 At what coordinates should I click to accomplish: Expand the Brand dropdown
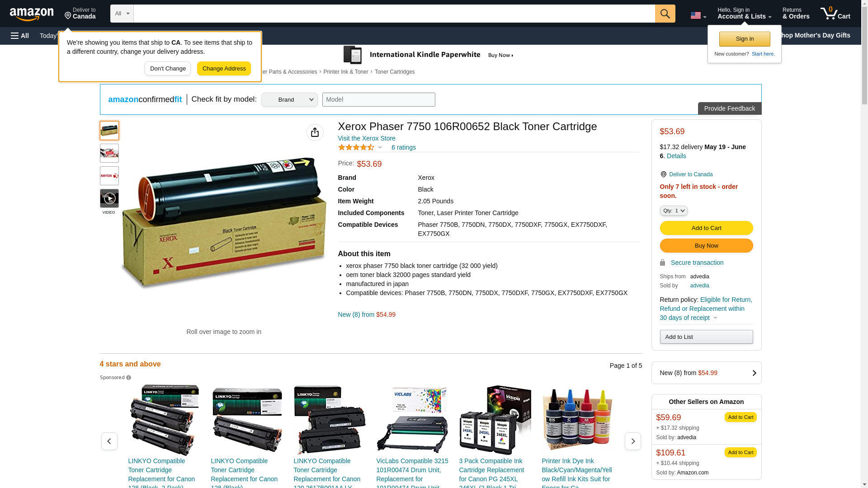[x=289, y=100]
